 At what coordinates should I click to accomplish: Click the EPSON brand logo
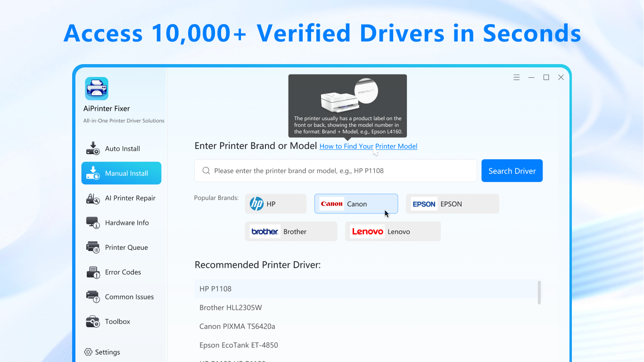pyautogui.click(x=424, y=204)
